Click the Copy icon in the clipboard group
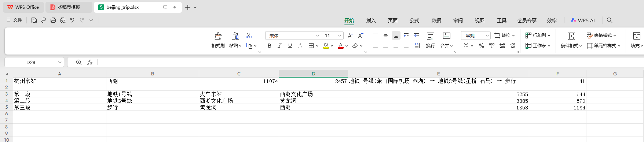644x142 pixels. [x=249, y=46]
